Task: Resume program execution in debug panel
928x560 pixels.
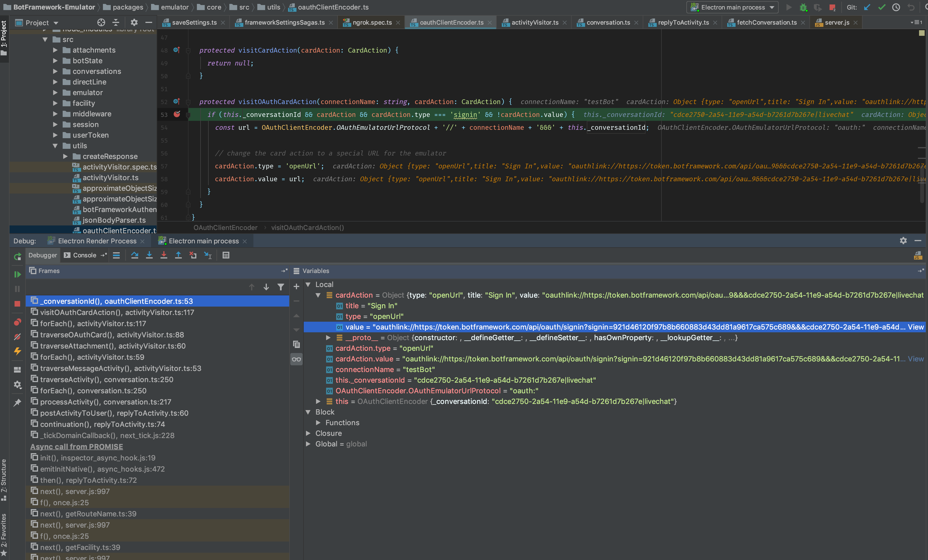Action: [17, 274]
